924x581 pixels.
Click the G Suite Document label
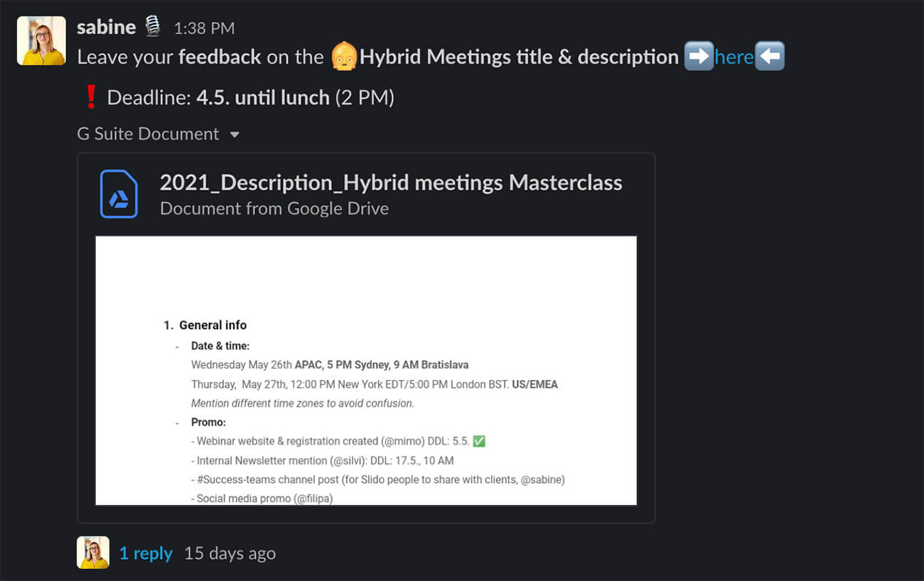point(148,134)
